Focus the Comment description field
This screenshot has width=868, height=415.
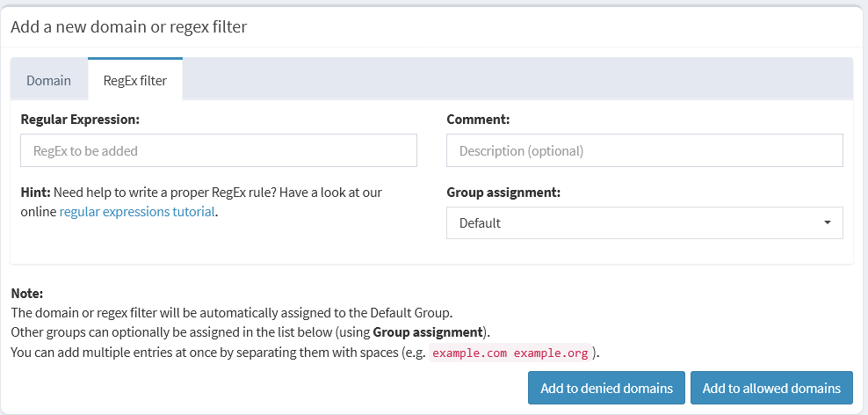click(644, 150)
